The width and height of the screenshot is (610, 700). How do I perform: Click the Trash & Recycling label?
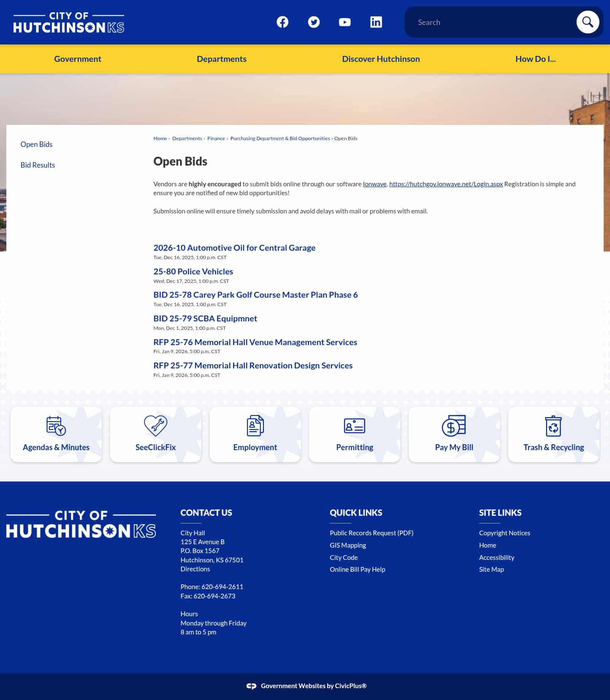(554, 448)
